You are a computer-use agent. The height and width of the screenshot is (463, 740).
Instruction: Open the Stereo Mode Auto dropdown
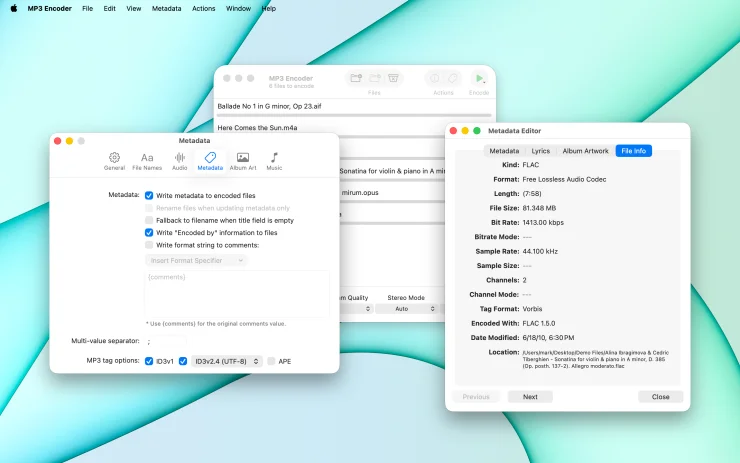407,309
